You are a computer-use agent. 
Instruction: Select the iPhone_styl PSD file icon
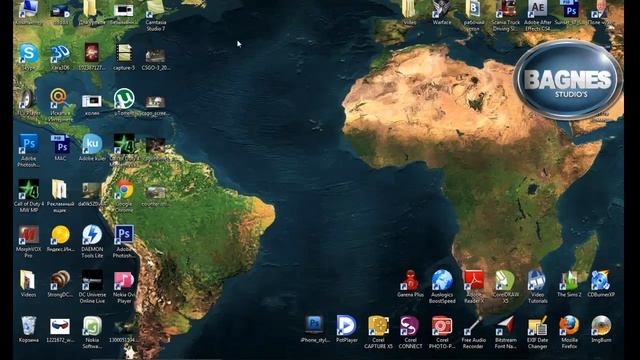(315, 325)
